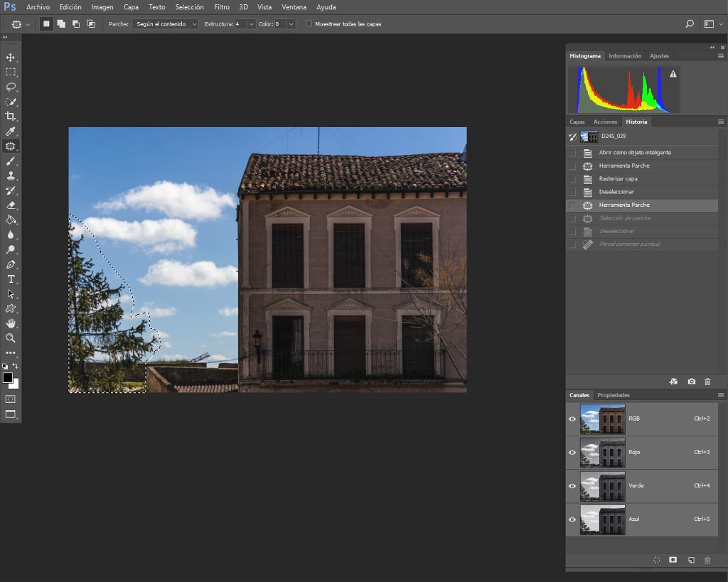Open Historia panel options menu
Screen dimensions: 728x582
click(721, 122)
